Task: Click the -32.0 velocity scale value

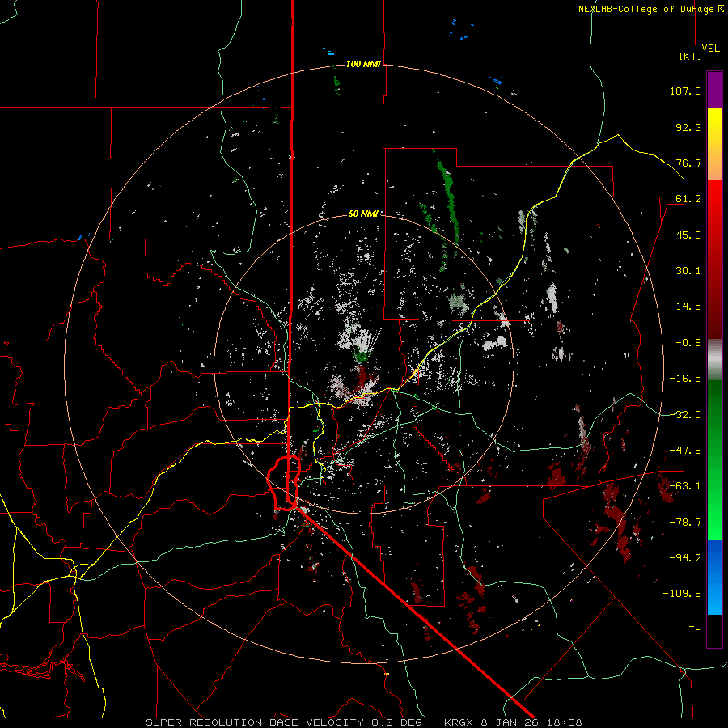Action: pos(685,415)
